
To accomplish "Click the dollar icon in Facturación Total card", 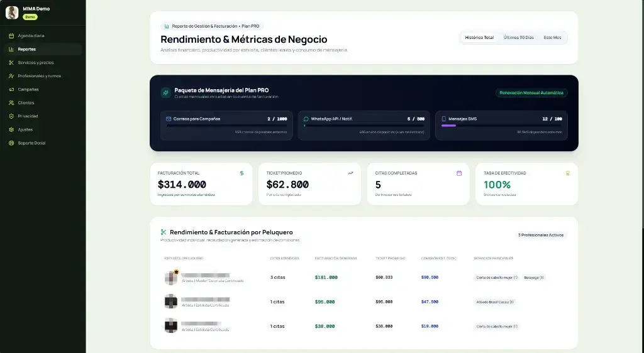I will click(x=241, y=173).
